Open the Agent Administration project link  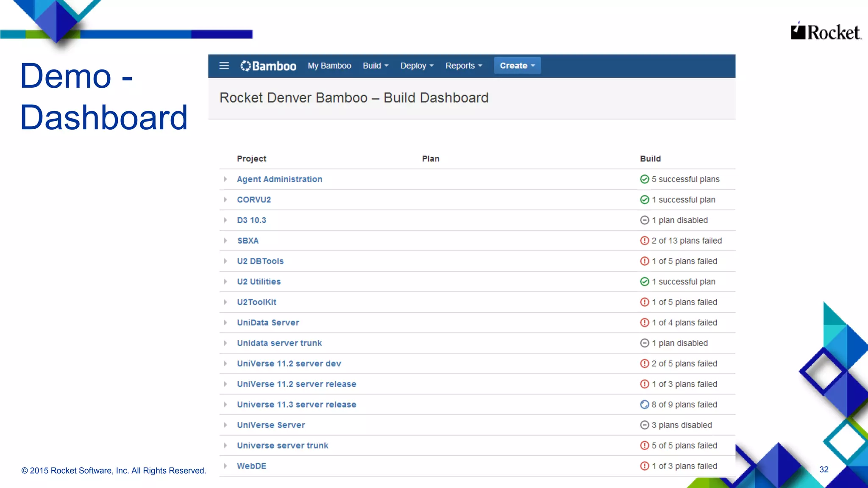[279, 179]
